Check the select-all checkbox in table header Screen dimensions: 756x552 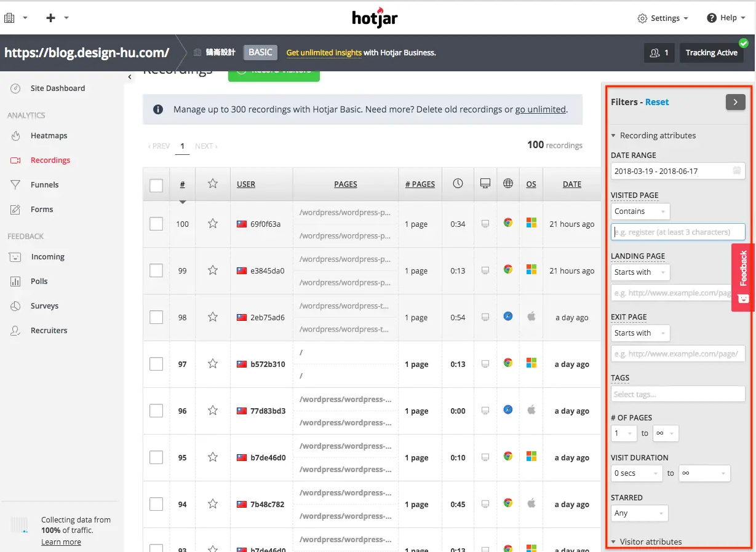(156, 185)
